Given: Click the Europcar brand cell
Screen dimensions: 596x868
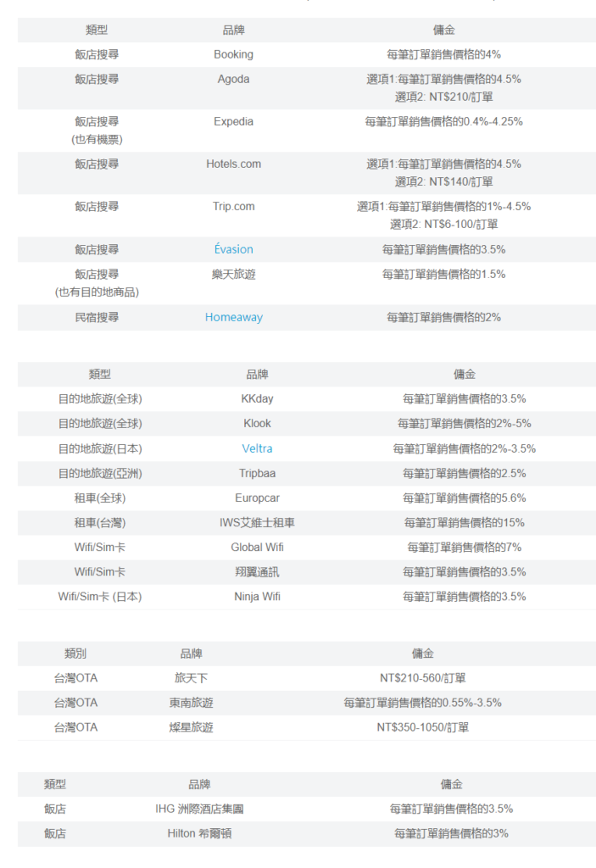Looking at the screenshot, I should (x=257, y=498).
